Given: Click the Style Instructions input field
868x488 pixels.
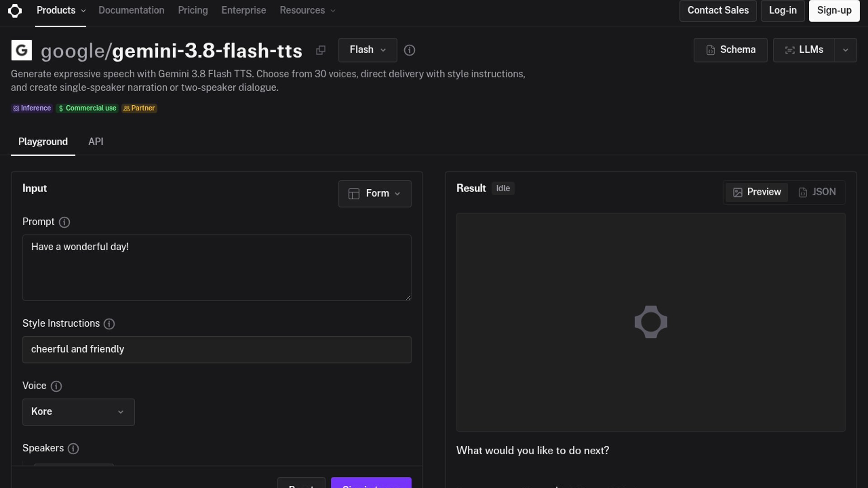Looking at the screenshot, I should [x=217, y=350].
